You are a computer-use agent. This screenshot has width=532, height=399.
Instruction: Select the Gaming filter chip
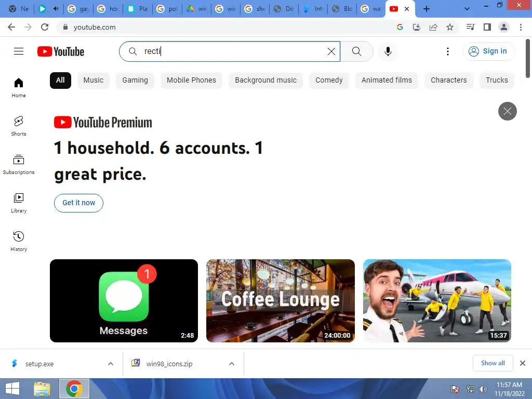click(x=135, y=81)
